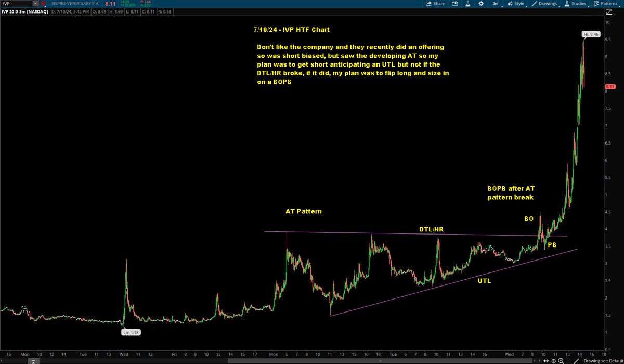Click the 'BOPB after AT pattern break' note
The width and height of the screenshot is (624, 364).
[x=511, y=192]
